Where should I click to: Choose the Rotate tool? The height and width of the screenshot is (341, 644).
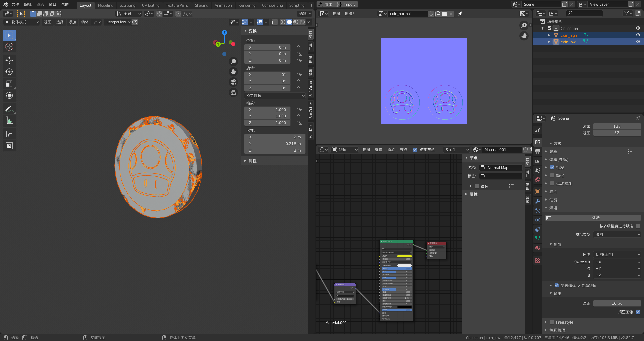(x=9, y=72)
